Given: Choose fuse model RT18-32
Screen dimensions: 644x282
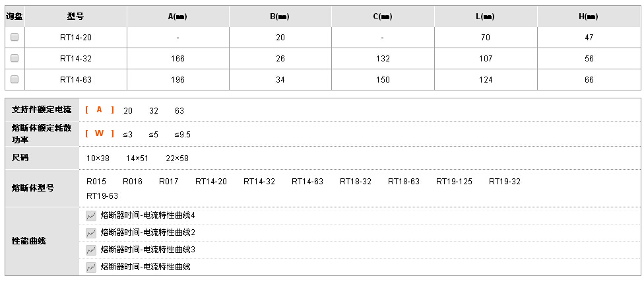Looking at the screenshot, I should (355, 181).
